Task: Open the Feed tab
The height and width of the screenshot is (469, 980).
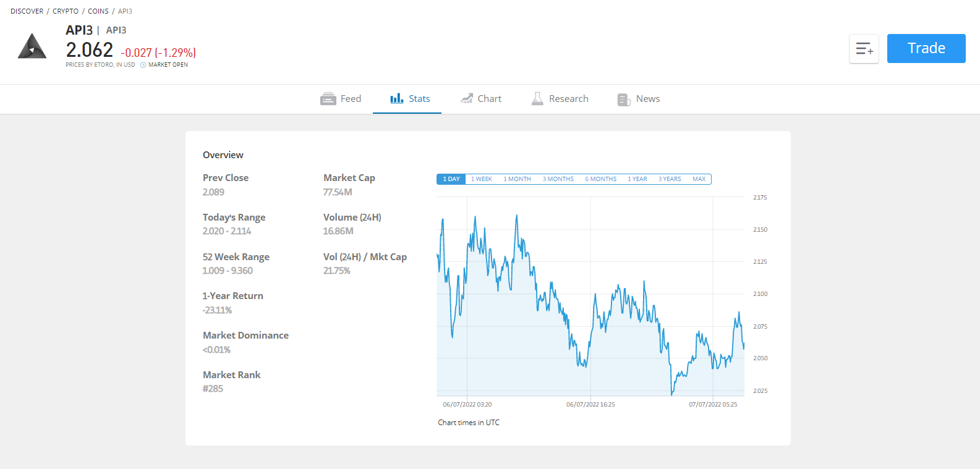Action: point(341,99)
